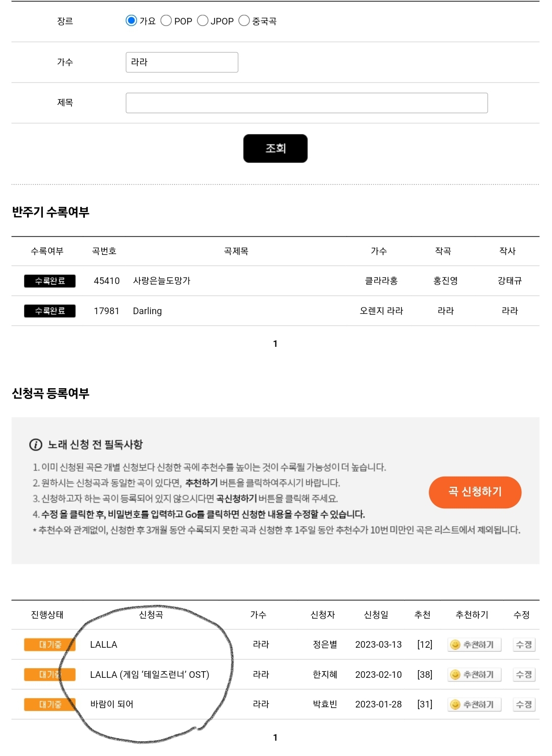Click 수록완료 badge for song 45410
This screenshot has width=552, height=756.
[x=50, y=281]
